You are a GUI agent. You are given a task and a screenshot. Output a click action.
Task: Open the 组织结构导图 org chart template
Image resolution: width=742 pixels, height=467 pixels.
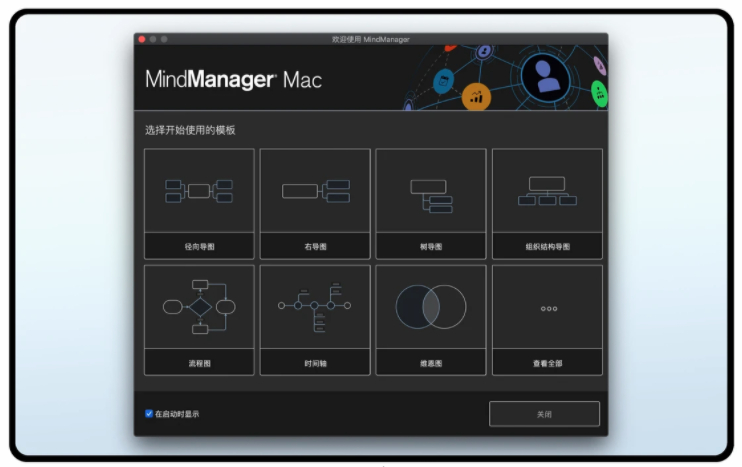(x=547, y=204)
